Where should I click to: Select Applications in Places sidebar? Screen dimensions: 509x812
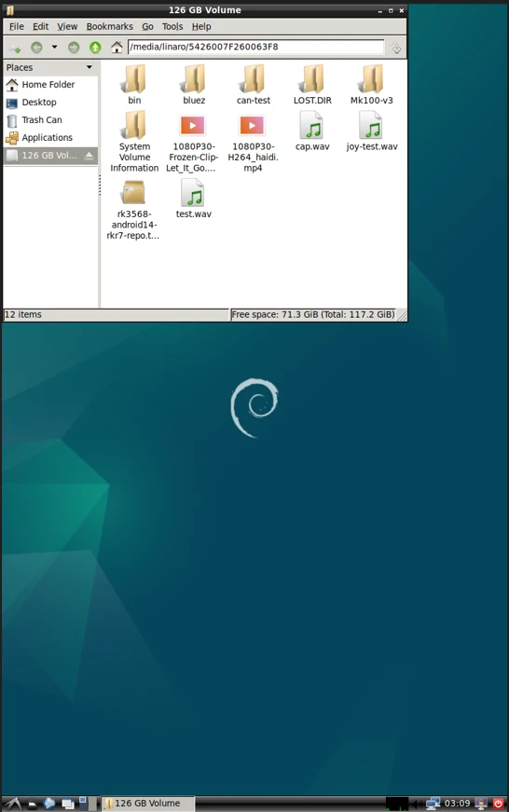50,137
